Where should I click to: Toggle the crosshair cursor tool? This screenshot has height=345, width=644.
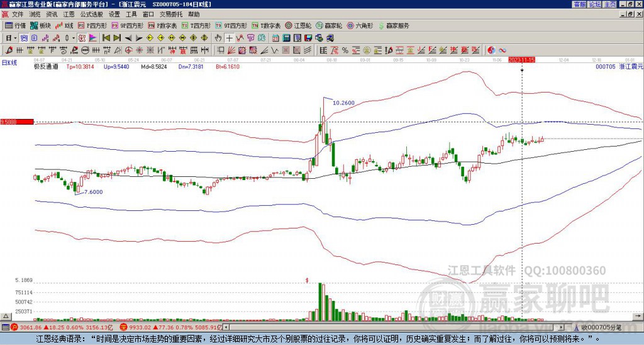(x=229, y=38)
